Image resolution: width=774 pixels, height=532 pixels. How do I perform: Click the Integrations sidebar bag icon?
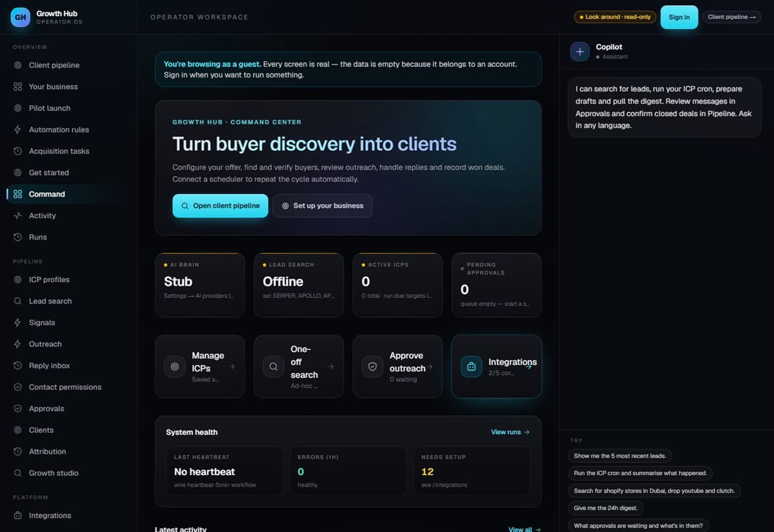click(18, 515)
